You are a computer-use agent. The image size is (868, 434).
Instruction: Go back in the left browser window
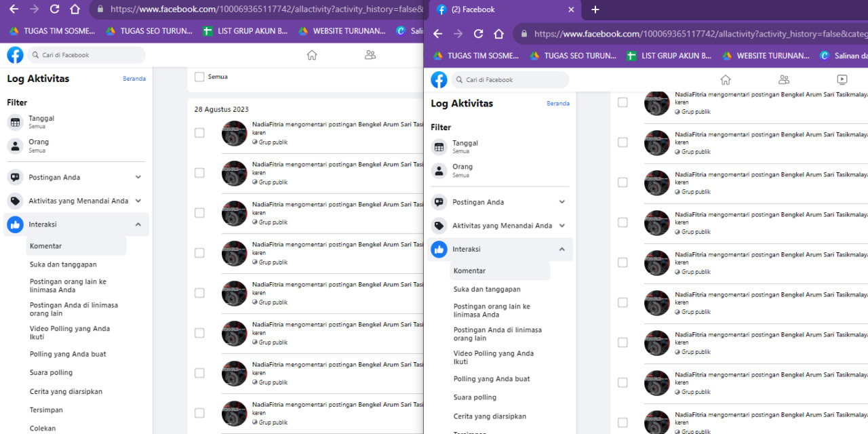[x=14, y=9]
